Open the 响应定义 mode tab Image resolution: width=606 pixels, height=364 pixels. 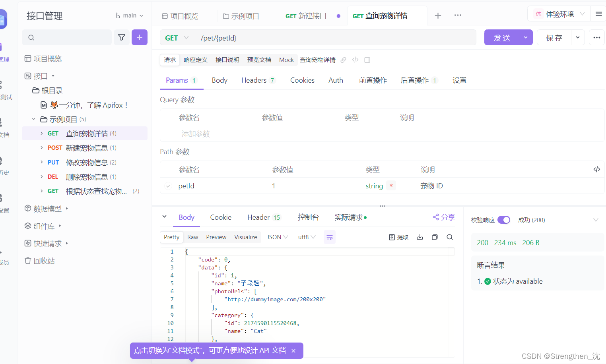tap(196, 60)
